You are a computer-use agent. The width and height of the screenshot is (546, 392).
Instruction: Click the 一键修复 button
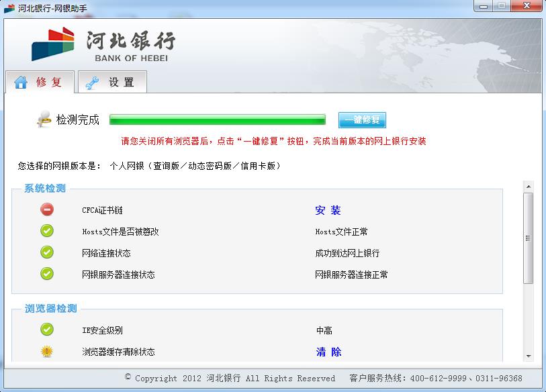point(362,119)
